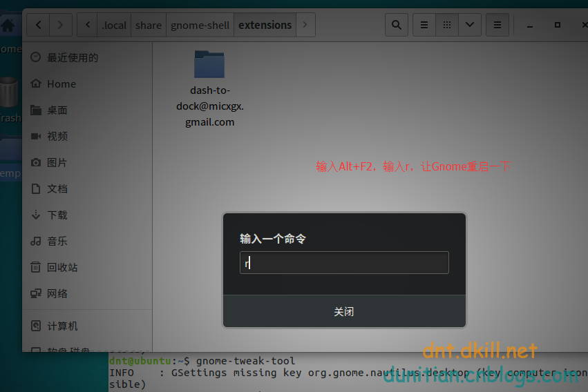The image size is (588, 392).
Task: Click the 关闭 button in command dialog
Action: [344, 311]
